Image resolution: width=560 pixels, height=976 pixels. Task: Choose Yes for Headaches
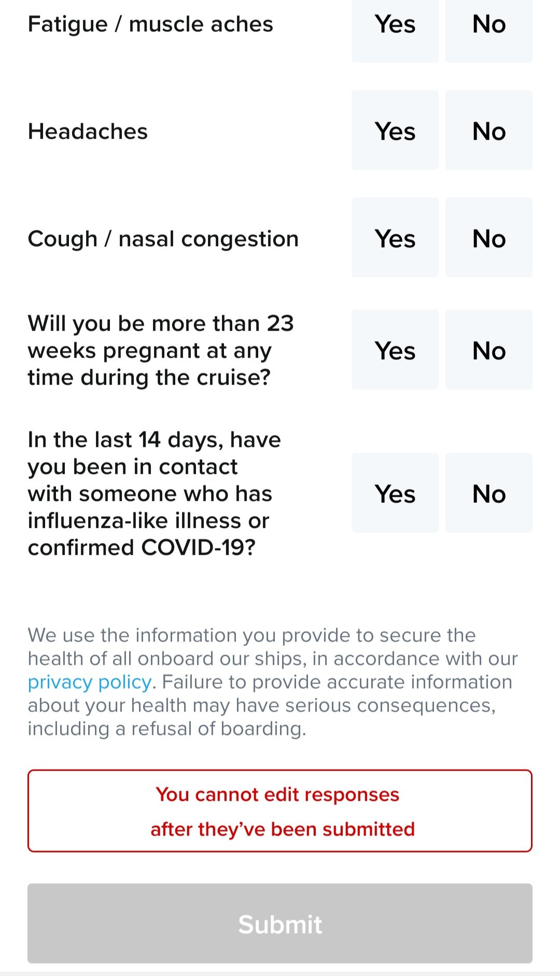[x=395, y=130]
